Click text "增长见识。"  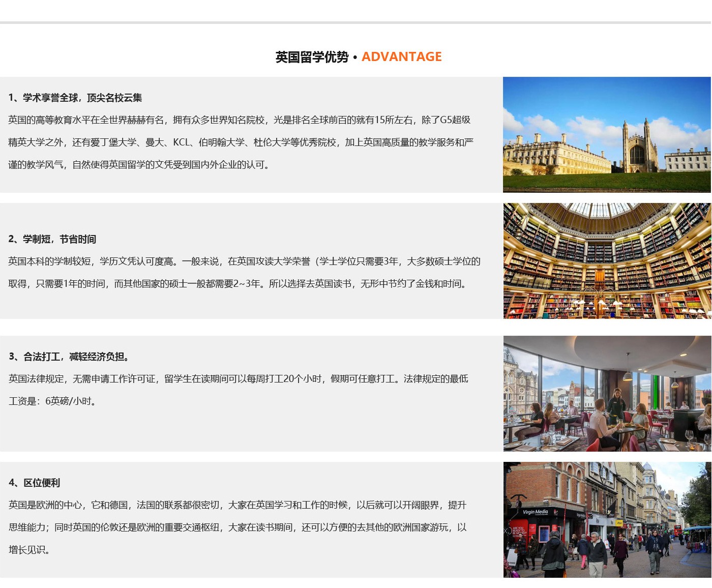pyautogui.click(x=29, y=550)
